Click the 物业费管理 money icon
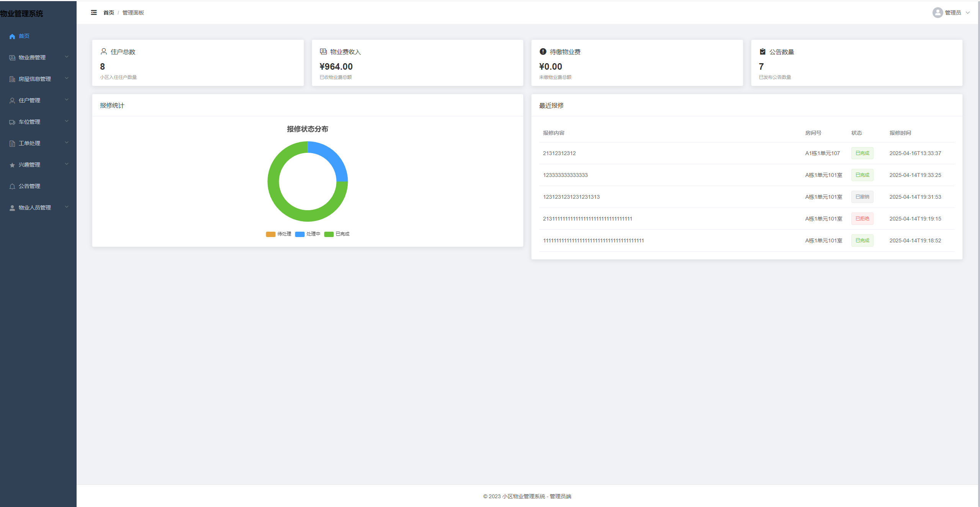Screen dimensions: 980x507 (12, 58)
